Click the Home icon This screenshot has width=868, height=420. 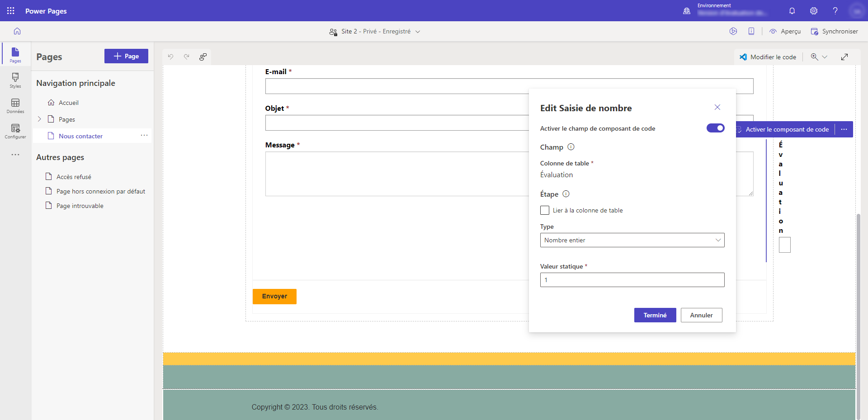17,31
